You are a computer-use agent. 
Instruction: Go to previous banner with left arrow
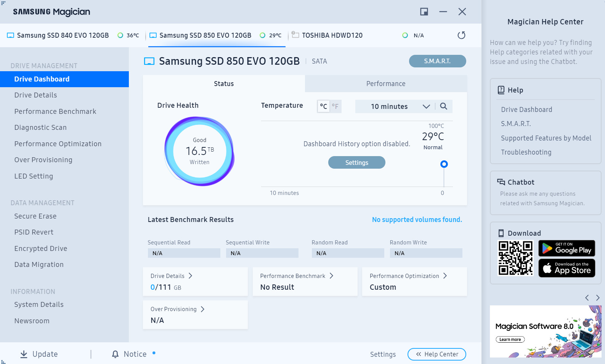click(587, 298)
